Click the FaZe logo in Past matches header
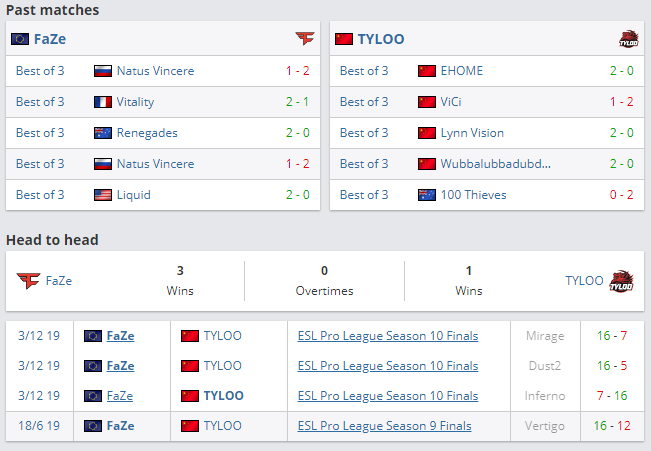 (304, 39)
